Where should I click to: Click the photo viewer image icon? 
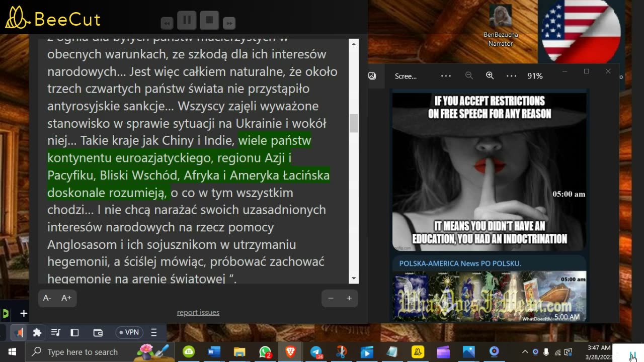(x=372, y=76)
